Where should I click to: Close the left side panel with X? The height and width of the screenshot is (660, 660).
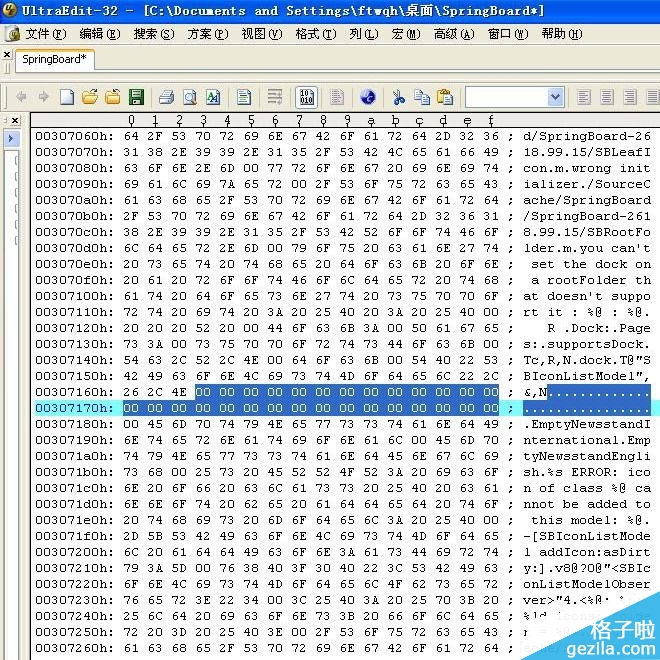click(15, 121)
